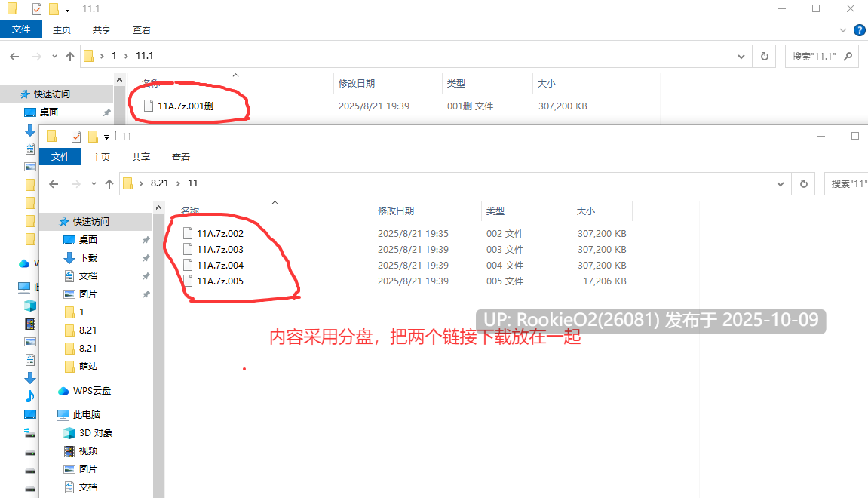Expand address history dropdown in the 11.1 window
This screenshot has height=498, width=868.
point(741,56)
